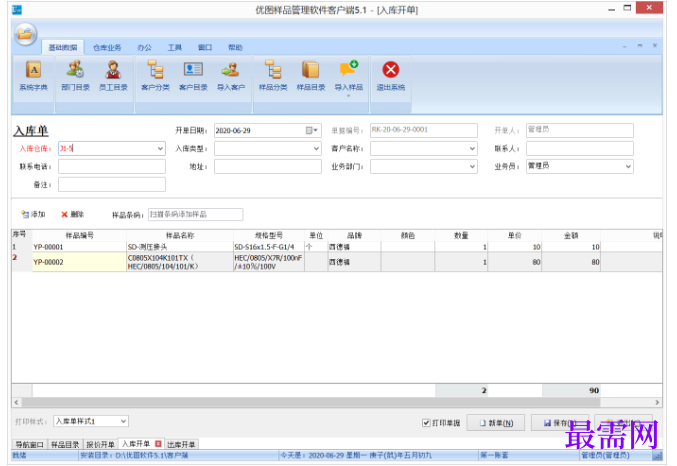Click the red X 删除 delete icon
The height and width of the screenshot is (466, 677).
(64, 214)
